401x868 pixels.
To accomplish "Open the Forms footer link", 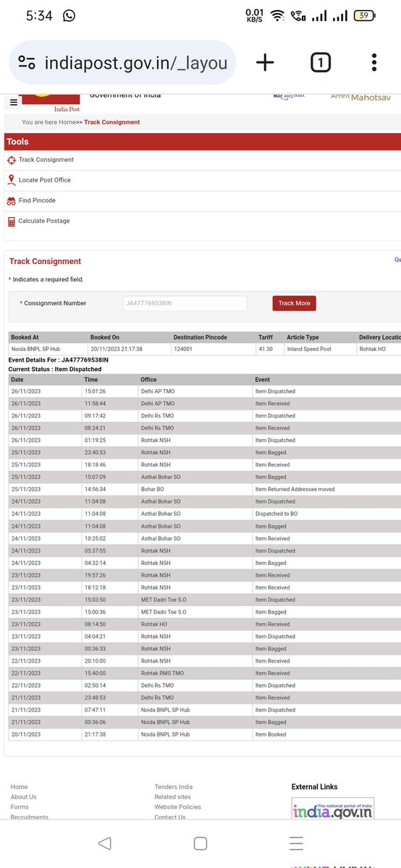I will (20, 807).
